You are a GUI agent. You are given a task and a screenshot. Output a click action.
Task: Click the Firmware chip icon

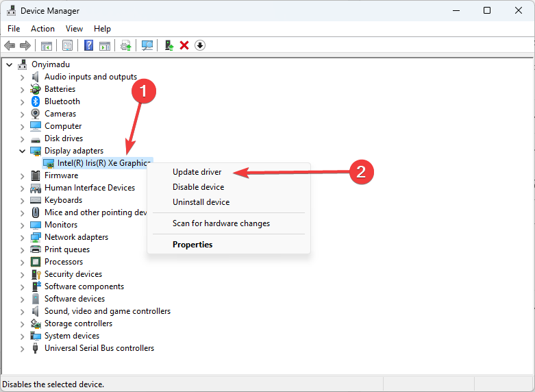36,175
